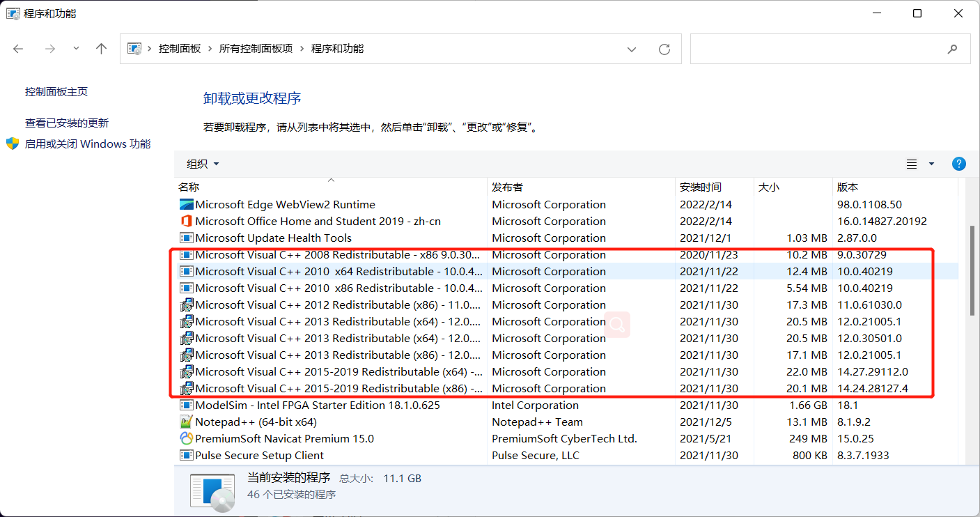Image resolution: width=980 pixels, height=517 pixels.
Task: Open the 组织 menu
Action: tap(203, 164)
